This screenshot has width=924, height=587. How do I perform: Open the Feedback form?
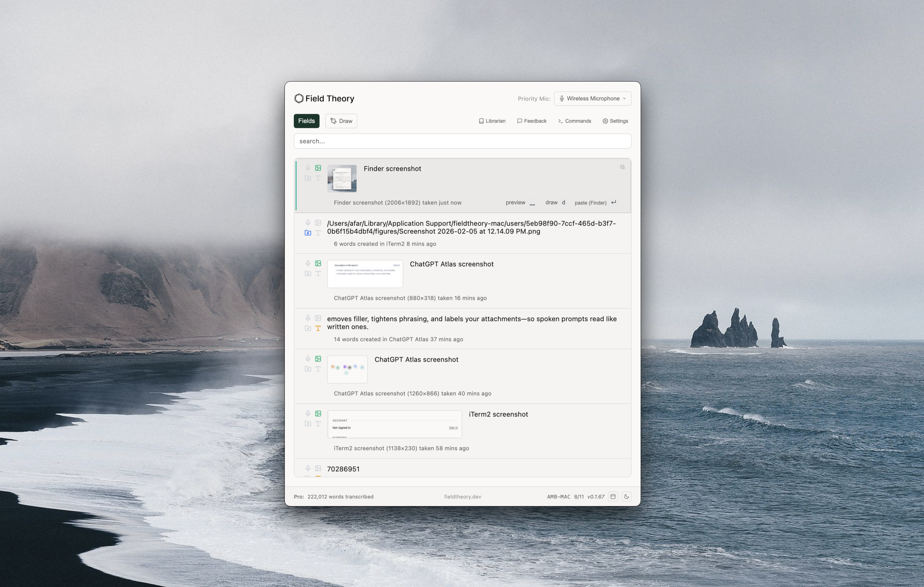pyautogui.click(x=531, y=121)
